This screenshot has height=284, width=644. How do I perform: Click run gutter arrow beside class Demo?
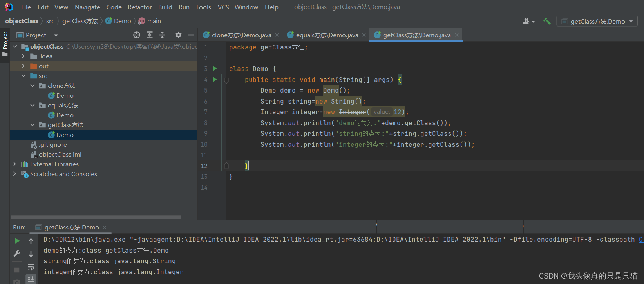215,69
